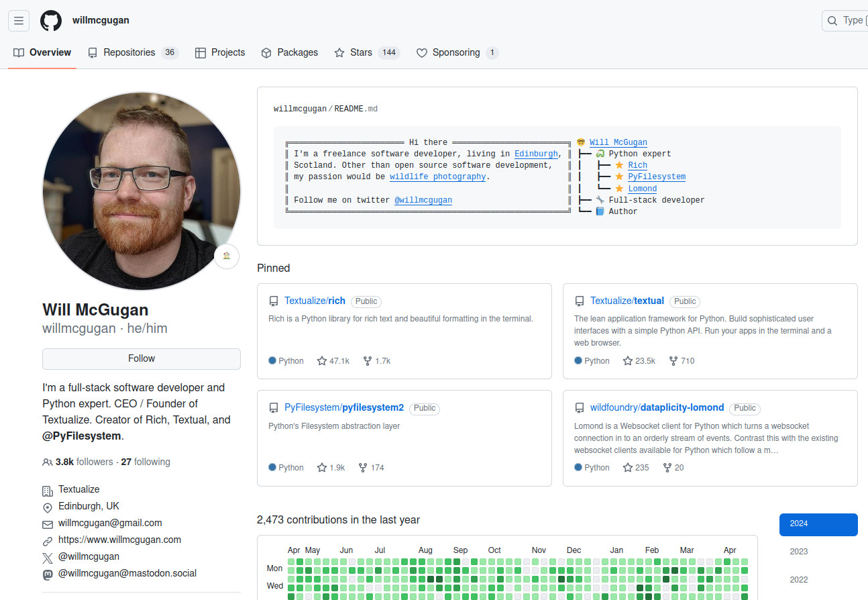Click the Mastodon logo icon

pyautogui.click(x=48, y=574)
